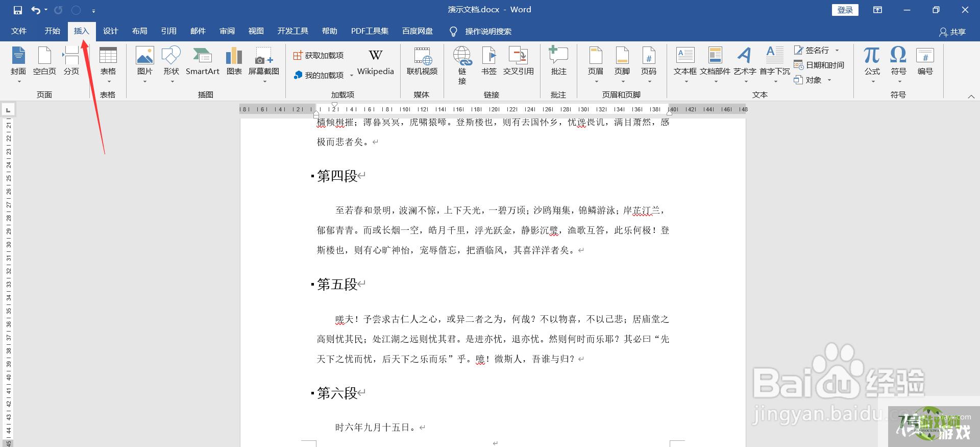This screenshot has height=447, width=980.
Task: Switch to the Review (审阅) tab
Action: point(227,31)
